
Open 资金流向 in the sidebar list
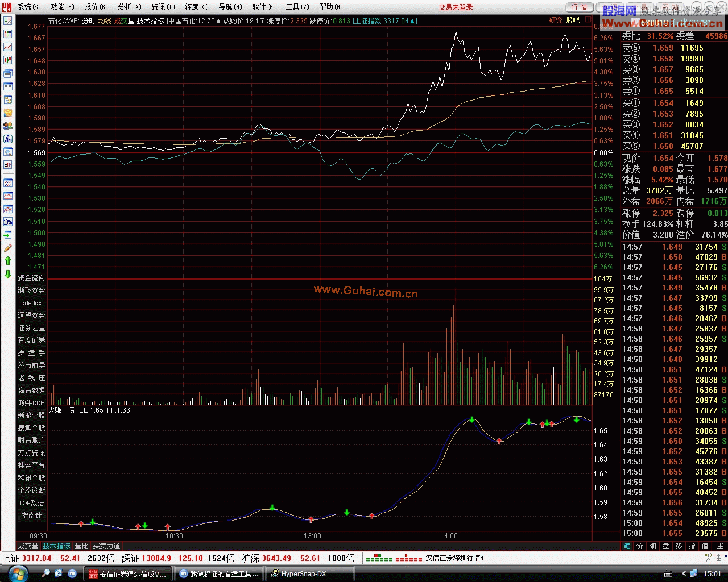(31, 278)
